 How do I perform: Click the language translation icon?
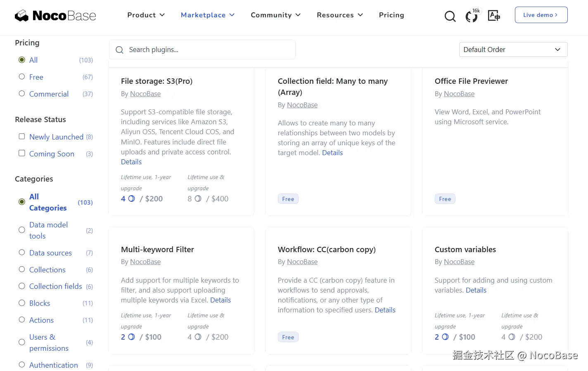coord(494,16)
